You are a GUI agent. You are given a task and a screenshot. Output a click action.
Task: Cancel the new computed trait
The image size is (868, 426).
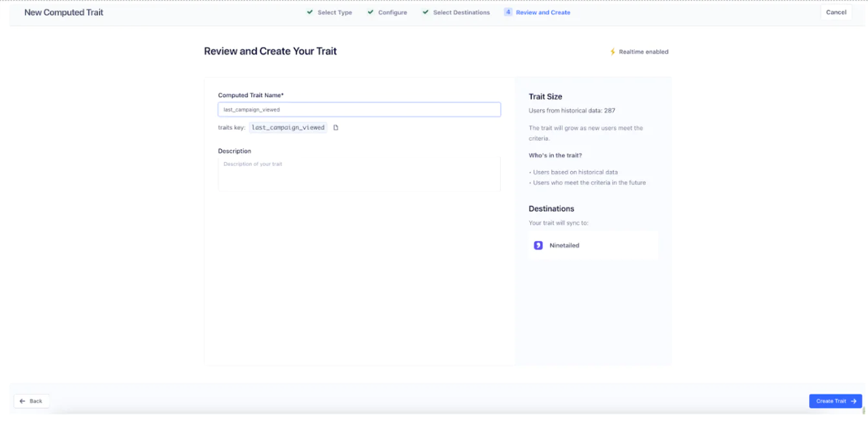[x=836, y=12]
